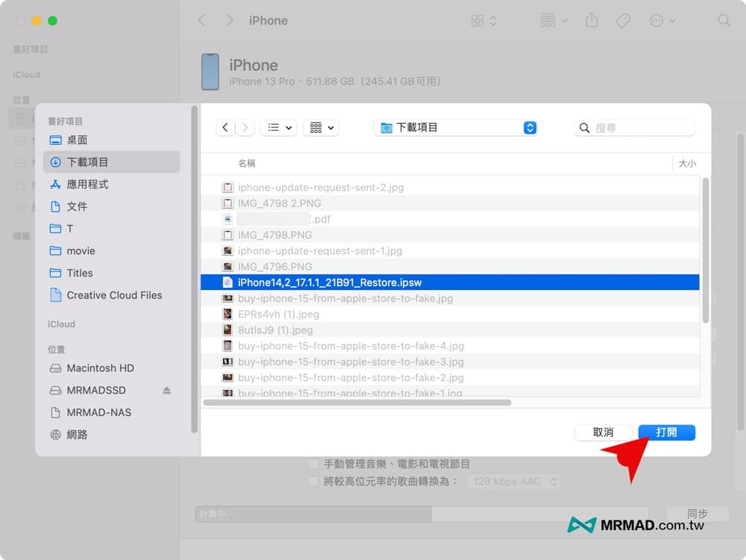
Task: Select Macintosh HD in the sidebar
Action: coord(112,368)
